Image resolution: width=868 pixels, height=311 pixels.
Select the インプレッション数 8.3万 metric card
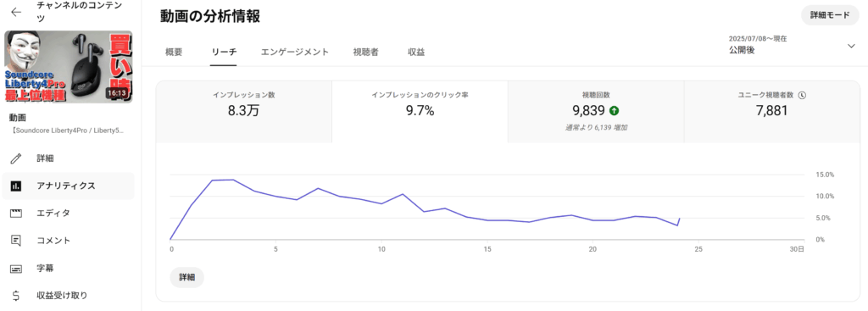tap(244, 112)
